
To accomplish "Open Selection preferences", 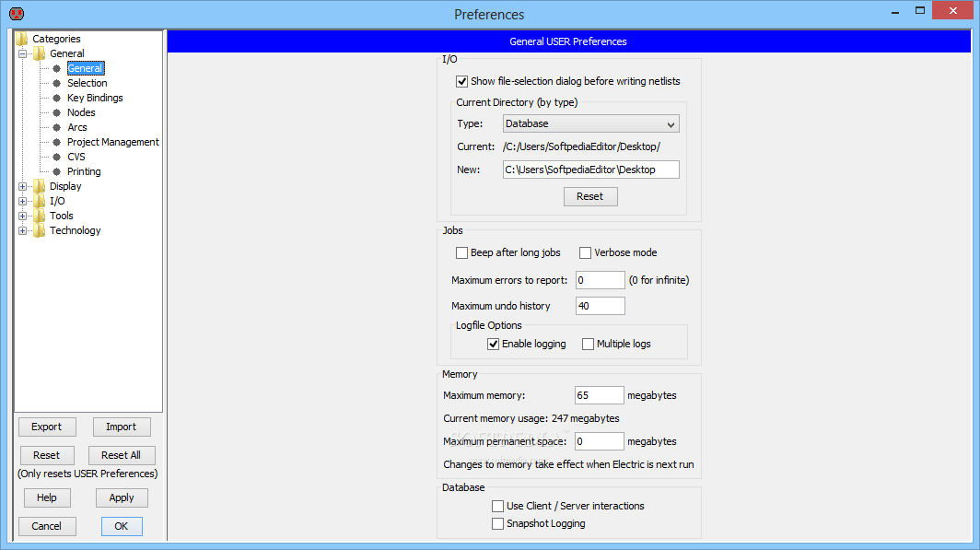I will [87, 83].
